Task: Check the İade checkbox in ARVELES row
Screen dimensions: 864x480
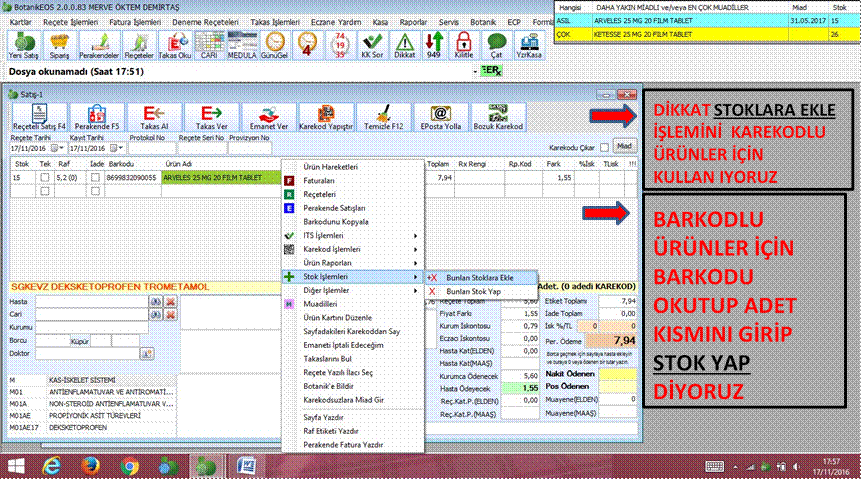Action: pyautogui.click(x=97, y=177)
